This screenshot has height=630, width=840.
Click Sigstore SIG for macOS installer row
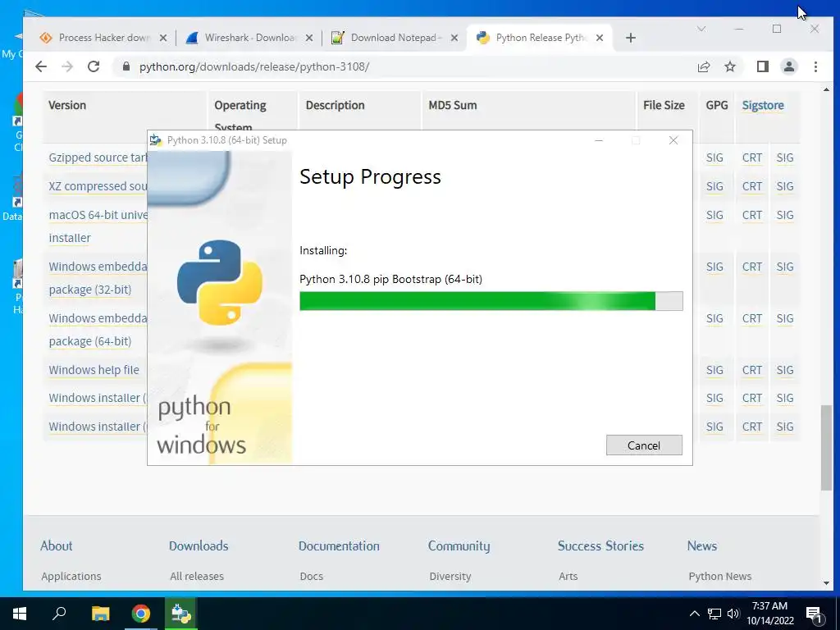[785, 215]
